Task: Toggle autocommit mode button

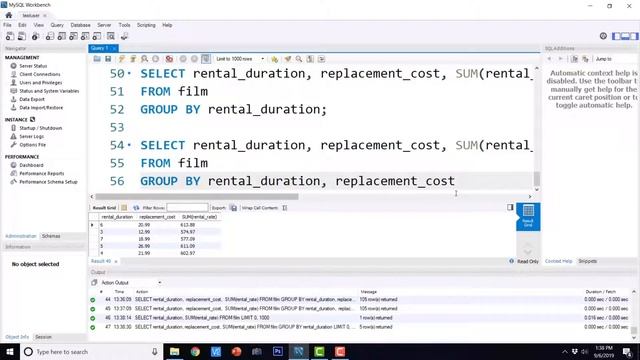Action: click(206, 59)
